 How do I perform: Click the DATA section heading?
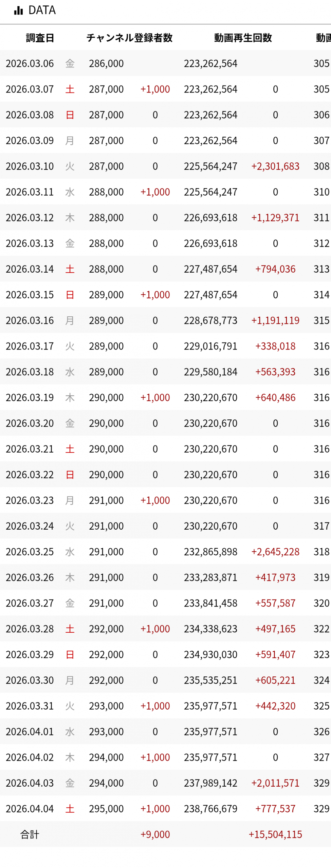[42, 11]
